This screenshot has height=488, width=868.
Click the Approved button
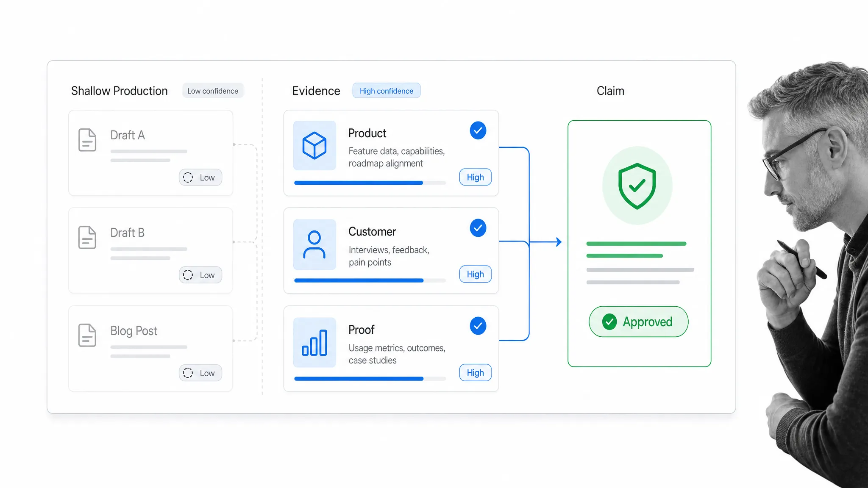pos(638,322)
